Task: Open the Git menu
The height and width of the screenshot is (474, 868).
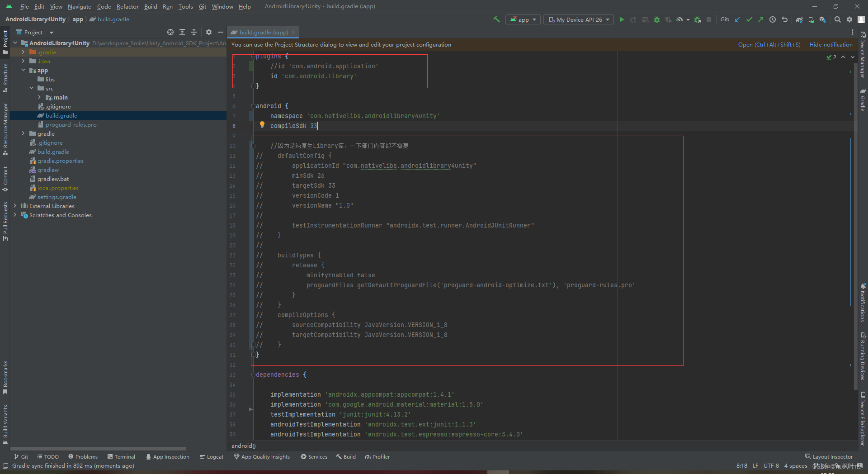Action: coord(202,6)
